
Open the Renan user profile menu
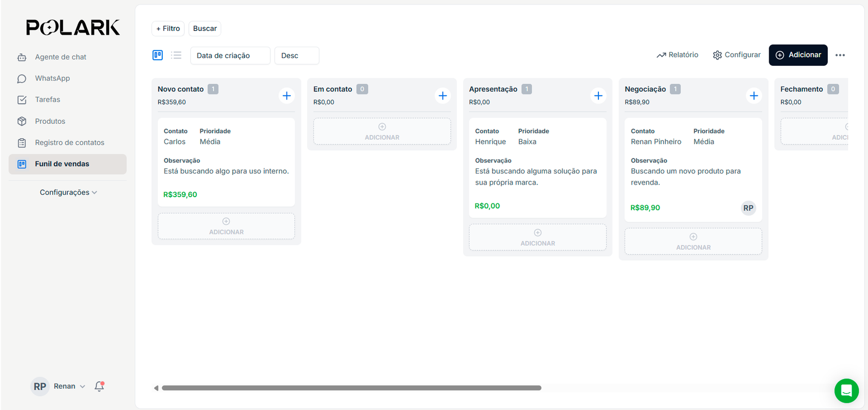click(x=59, y=386)
